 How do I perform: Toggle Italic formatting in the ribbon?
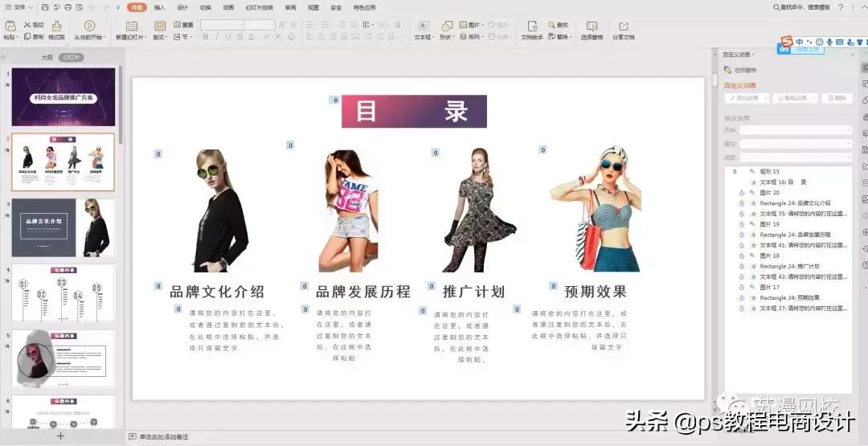pos(216,37)
